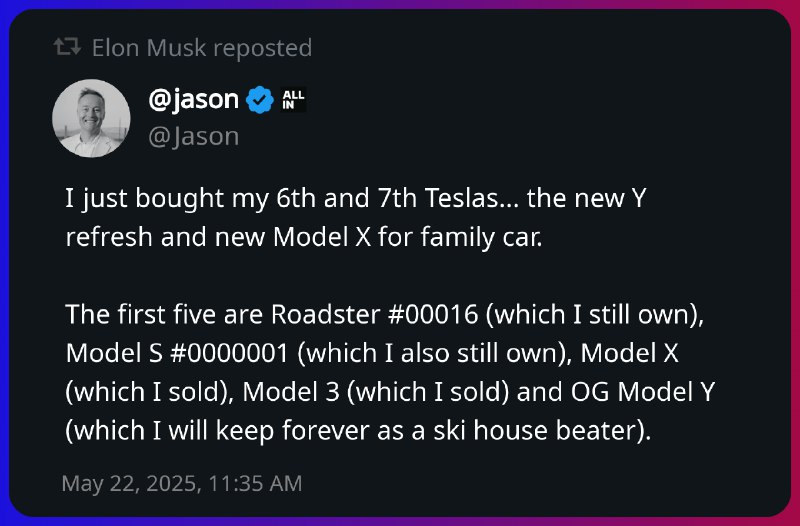Click the repost arrows icon
800x526 pixels.
[x=67, y=47]
